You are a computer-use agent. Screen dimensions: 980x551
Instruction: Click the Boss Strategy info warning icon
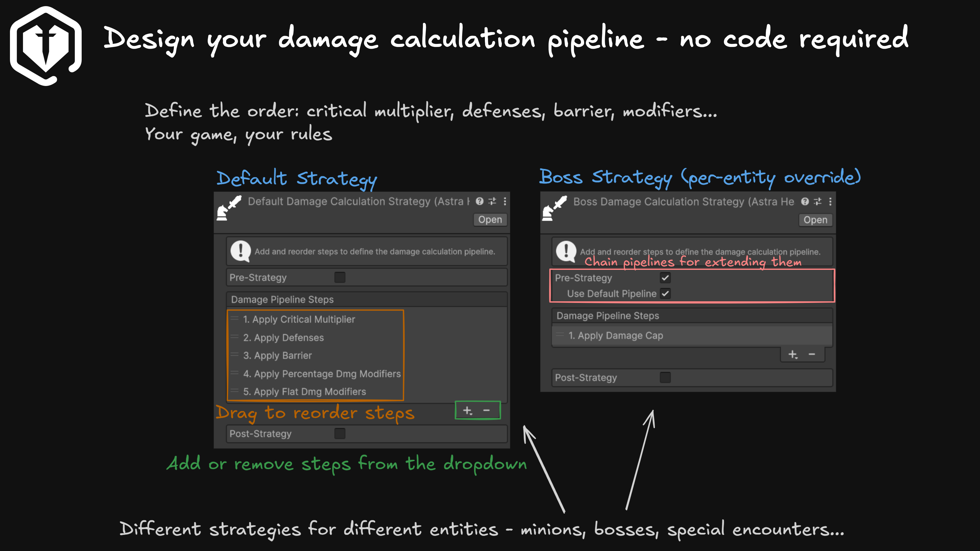[x=566, y=251]
